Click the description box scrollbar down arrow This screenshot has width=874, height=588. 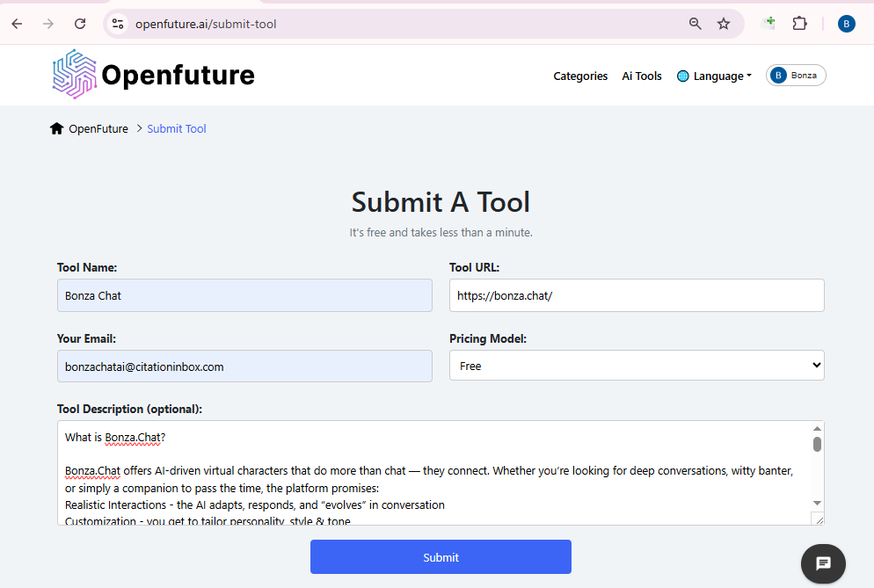(817, 503)
